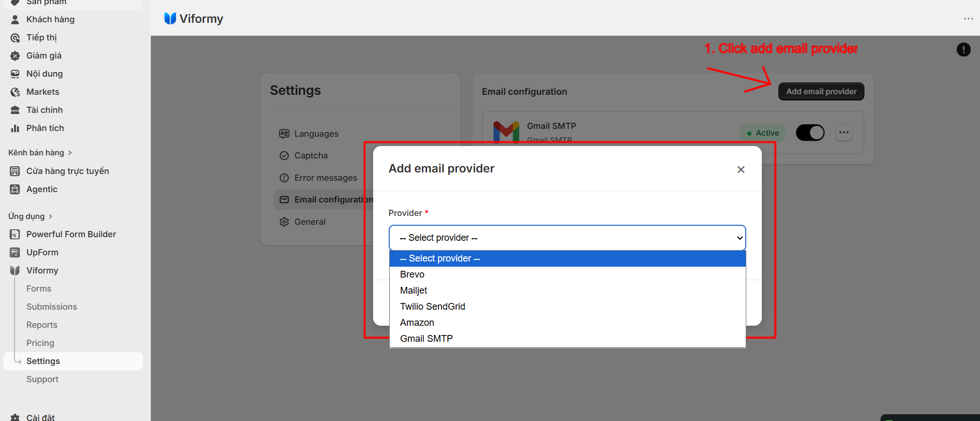Click Powerful Form Builder app icon
980x421 pixels.
coord(15,234)
